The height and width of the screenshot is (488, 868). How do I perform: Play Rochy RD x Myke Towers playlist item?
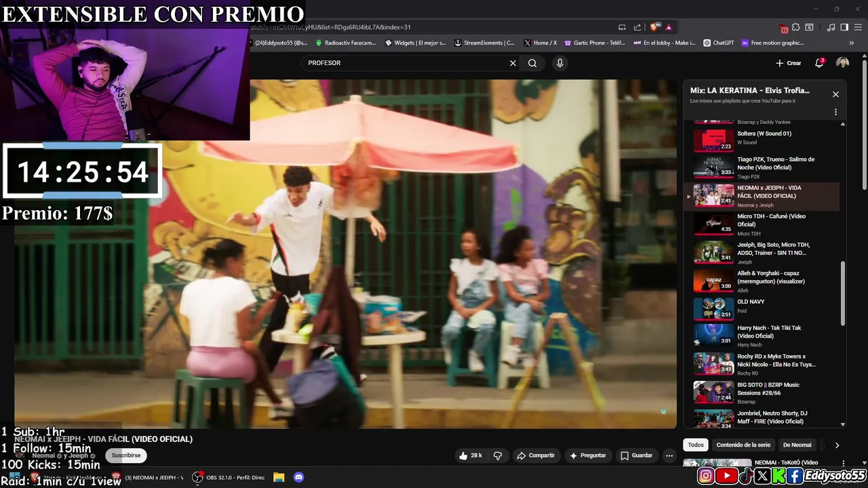tap(762, 364)
